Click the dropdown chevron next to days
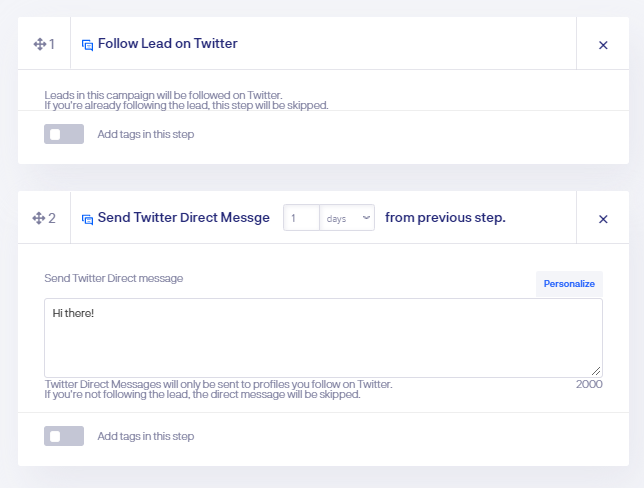Screen dimensions: 644x488 (x=366, y=218)
